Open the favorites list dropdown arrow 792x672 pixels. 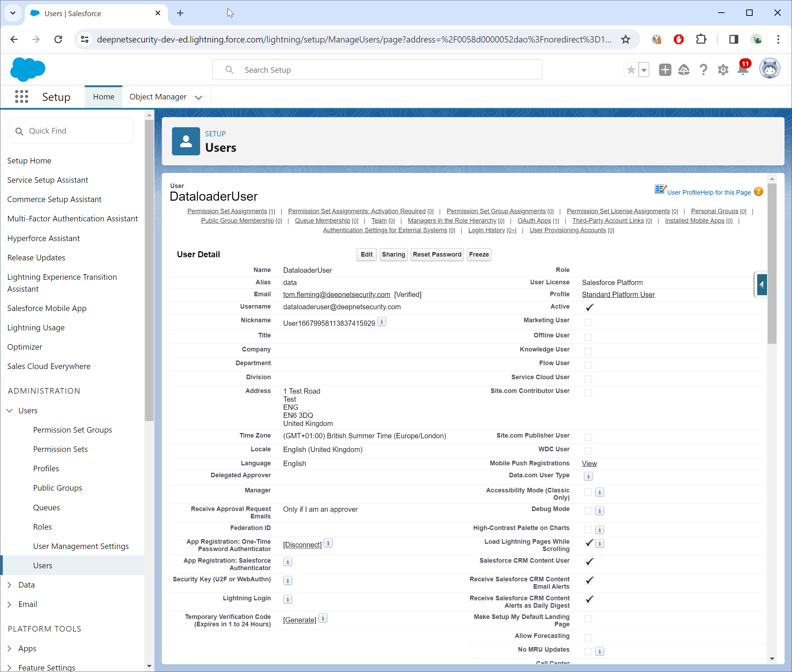point(644,70)
